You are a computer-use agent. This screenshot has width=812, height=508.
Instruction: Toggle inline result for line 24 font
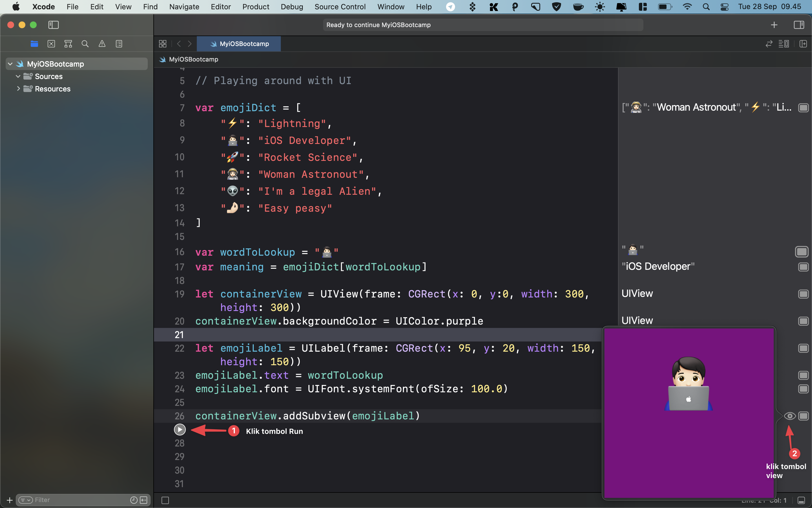pyautogui.click(x=803, y=389)
